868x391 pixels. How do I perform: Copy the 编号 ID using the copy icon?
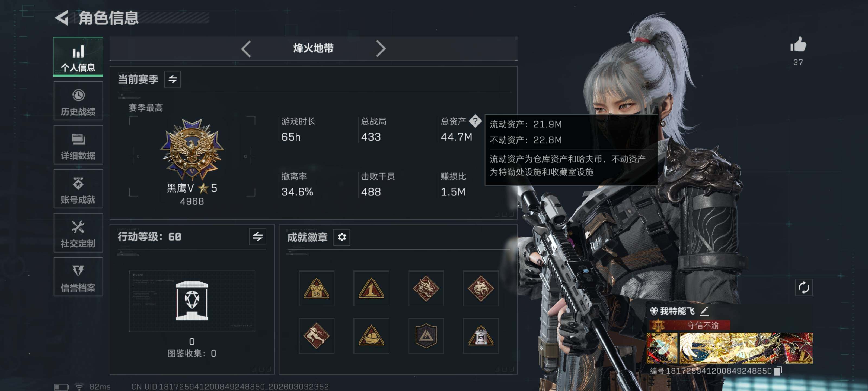[x=778, y=371]
